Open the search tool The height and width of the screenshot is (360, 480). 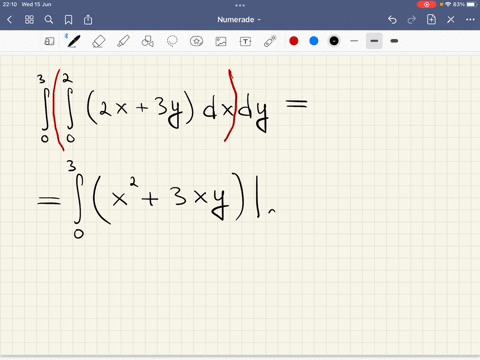click(49, 20)
